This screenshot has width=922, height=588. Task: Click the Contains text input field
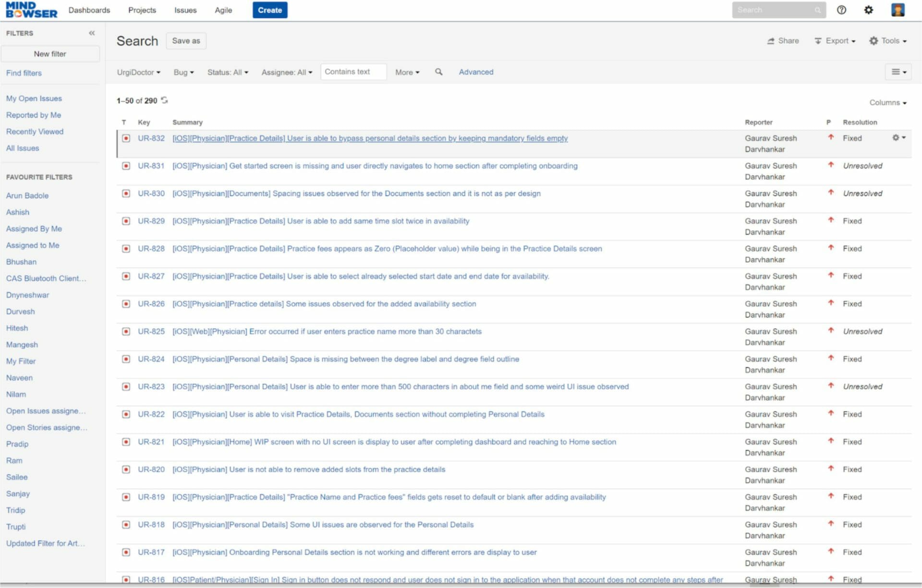[x=353, y=72]
